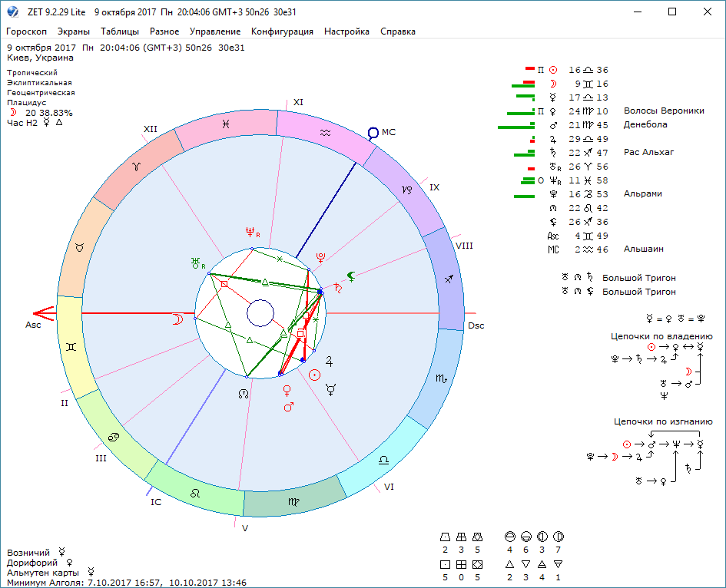Click the North Node symbol in the wheel

[244, 393]
